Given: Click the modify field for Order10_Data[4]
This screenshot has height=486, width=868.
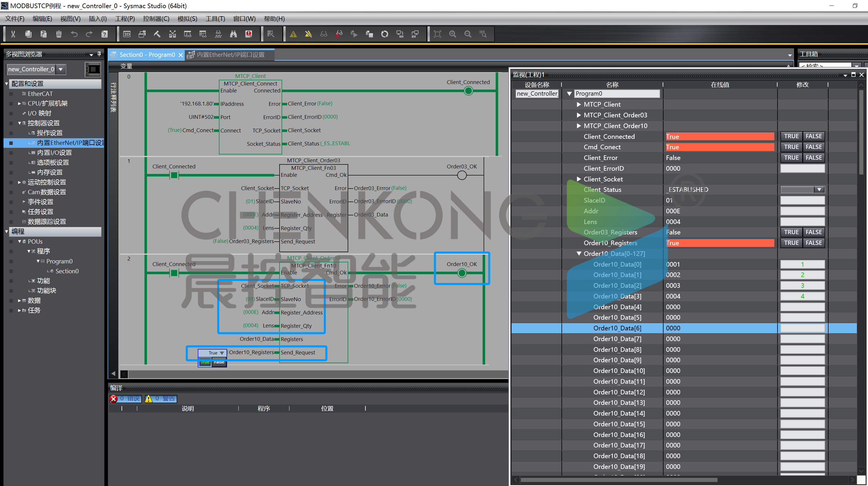Looking at the screenshot, I should pyautogui.click(x=802, y=307).
